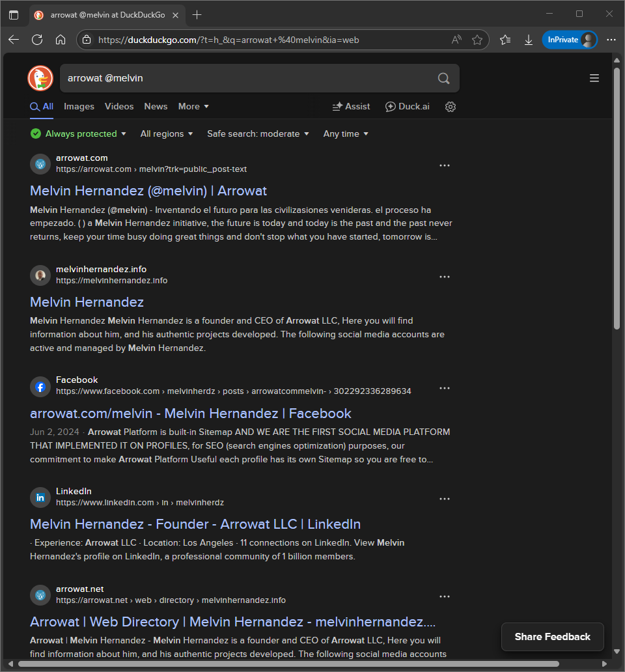Add this page to favorites star

477,40
